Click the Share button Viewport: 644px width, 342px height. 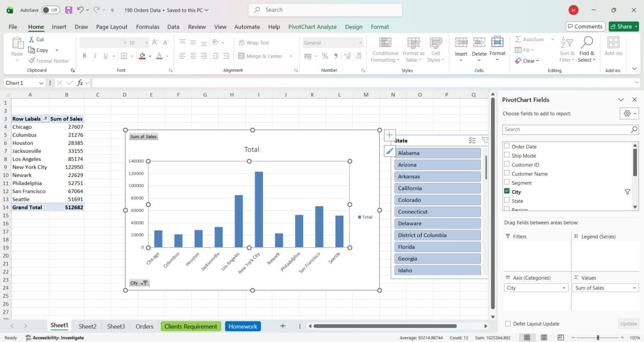(623, 27)
